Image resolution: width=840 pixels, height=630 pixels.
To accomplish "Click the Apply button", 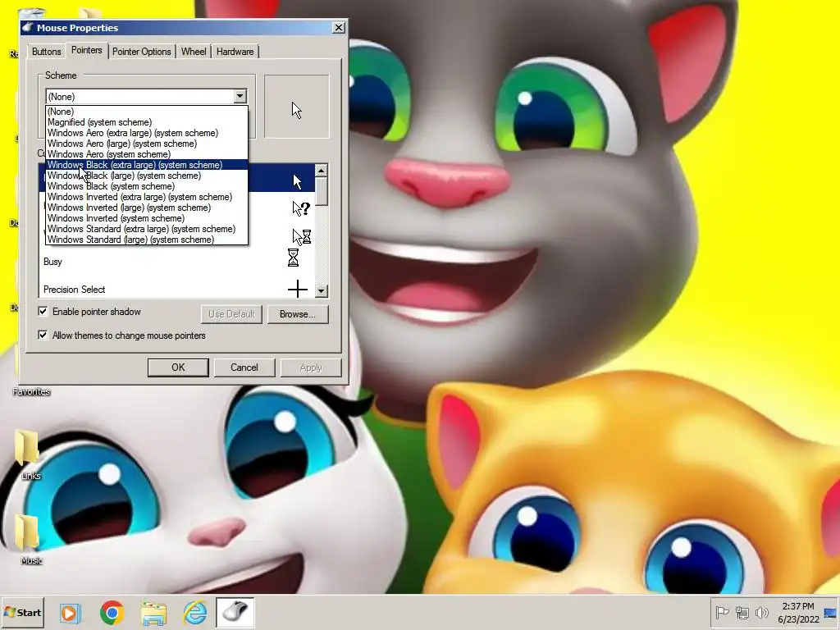I will tap(311, 367).
